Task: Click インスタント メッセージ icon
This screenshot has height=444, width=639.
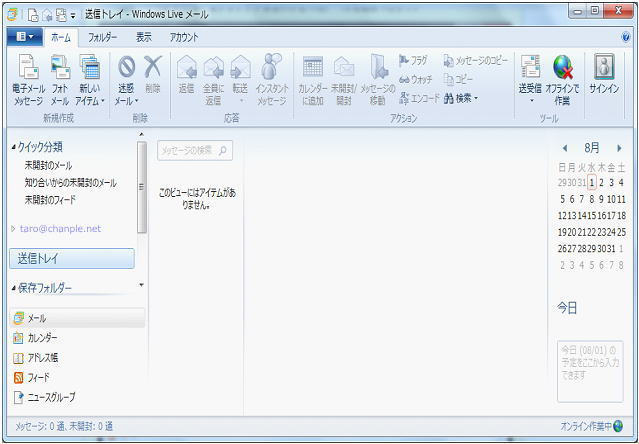Action: (x=272, y=66)
